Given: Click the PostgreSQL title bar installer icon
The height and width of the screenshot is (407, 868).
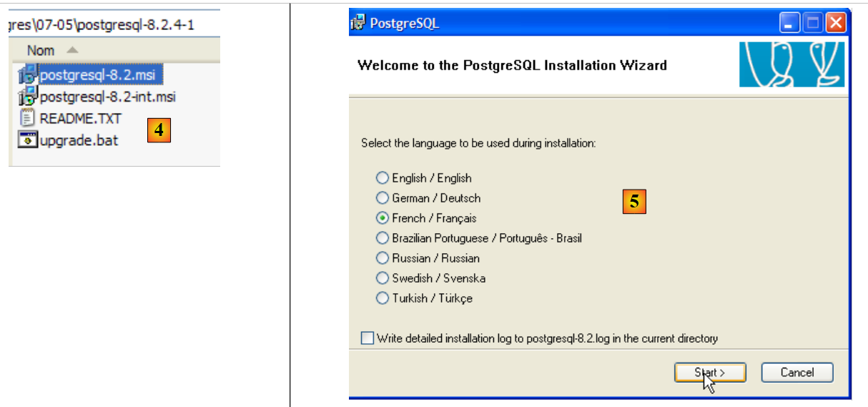Looking at the screenshot, I should 358,23.
